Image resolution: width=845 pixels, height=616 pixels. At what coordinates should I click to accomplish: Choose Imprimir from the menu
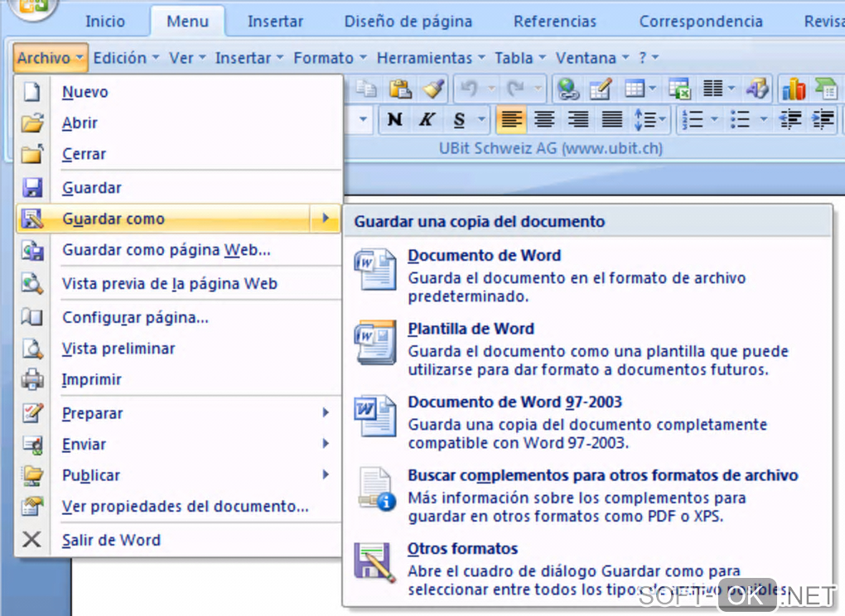coord(178,379)
